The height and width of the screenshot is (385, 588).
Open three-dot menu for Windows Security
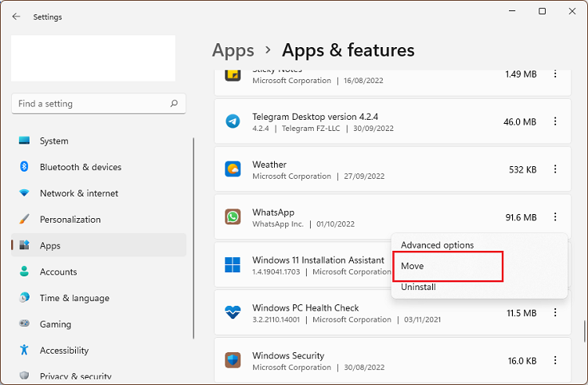(x=555, y=360)
